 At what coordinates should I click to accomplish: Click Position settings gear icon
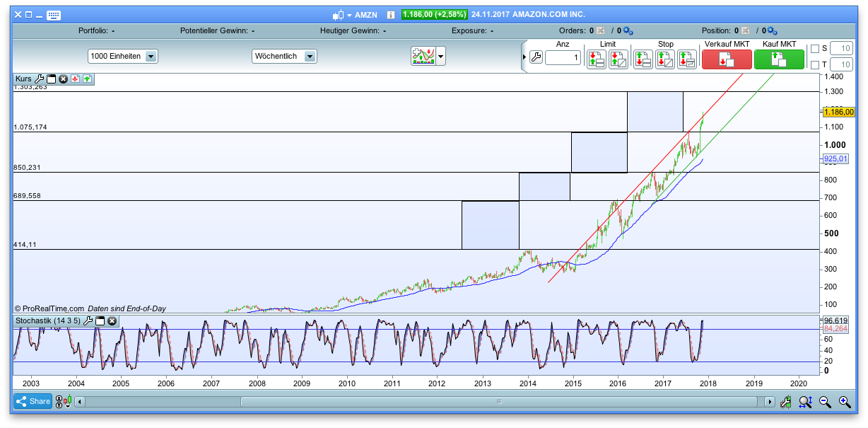[772, 31]
